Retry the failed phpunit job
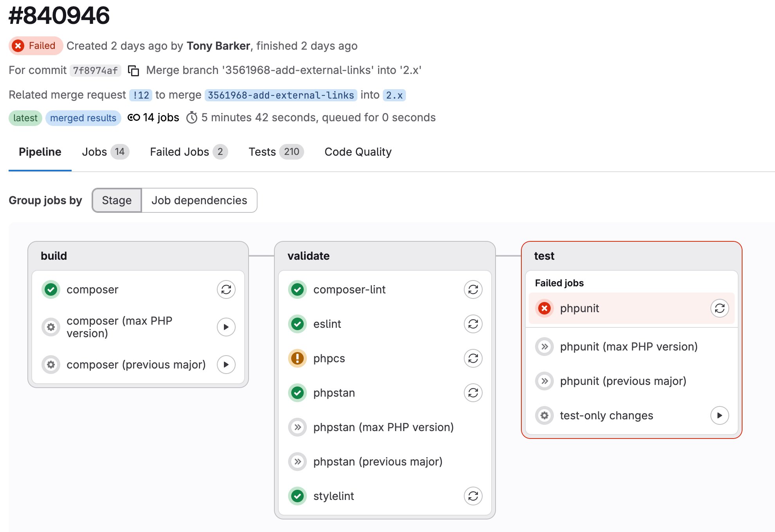The image size is (775, 532). tap(720, 308)
